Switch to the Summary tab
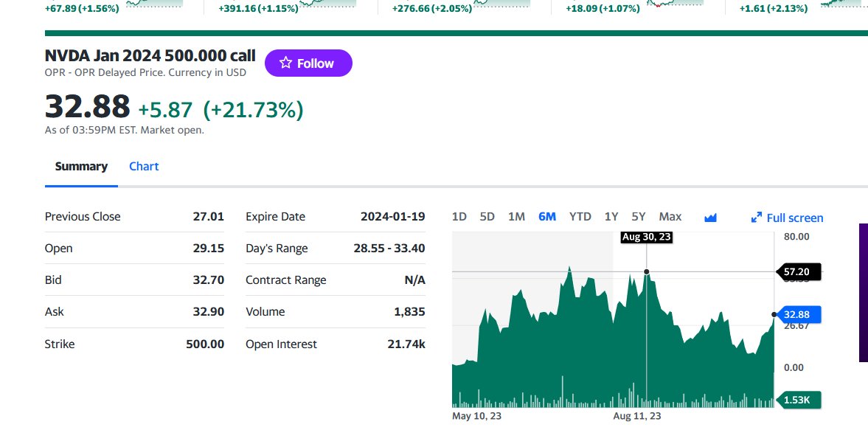 (81, 167)
